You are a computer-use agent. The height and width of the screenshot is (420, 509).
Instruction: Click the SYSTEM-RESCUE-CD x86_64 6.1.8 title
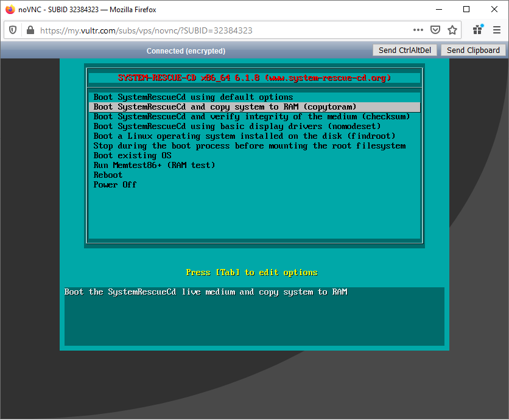click(x=254, y=78)
